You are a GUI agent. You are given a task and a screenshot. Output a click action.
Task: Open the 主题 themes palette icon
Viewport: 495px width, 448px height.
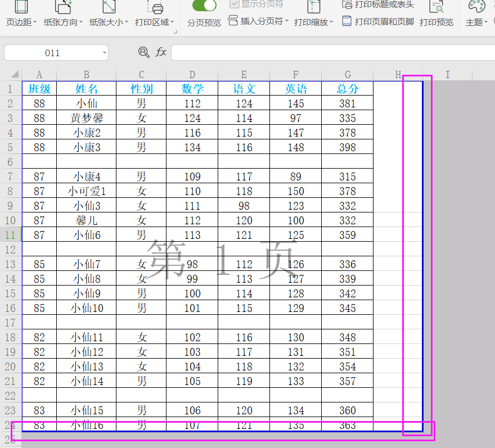tap(476, 6)
